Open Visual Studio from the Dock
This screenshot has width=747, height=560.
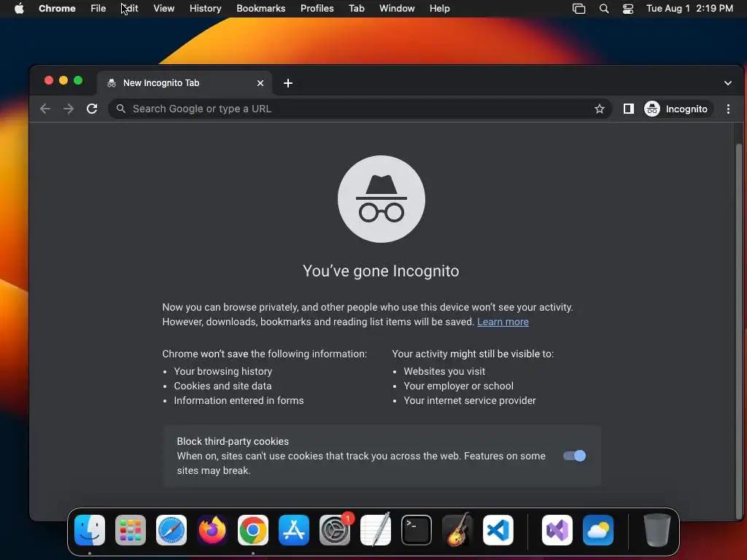557,530
